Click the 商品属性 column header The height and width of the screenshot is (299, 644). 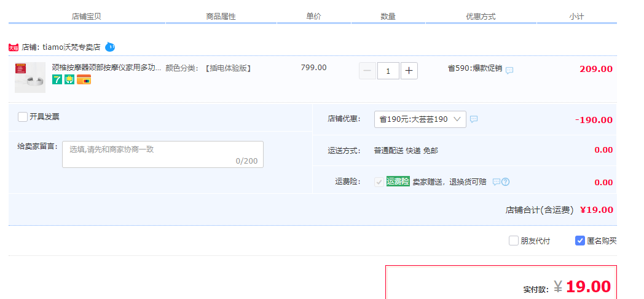221,17
